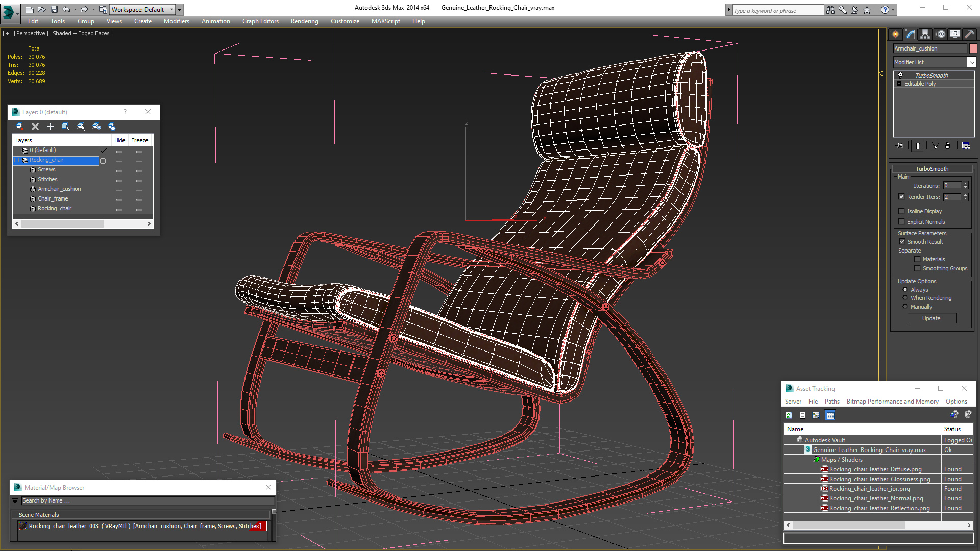Click Highlight selected objects' layers icon
The height and width of the screenshot is (551, 980).
tap(81, 127)
